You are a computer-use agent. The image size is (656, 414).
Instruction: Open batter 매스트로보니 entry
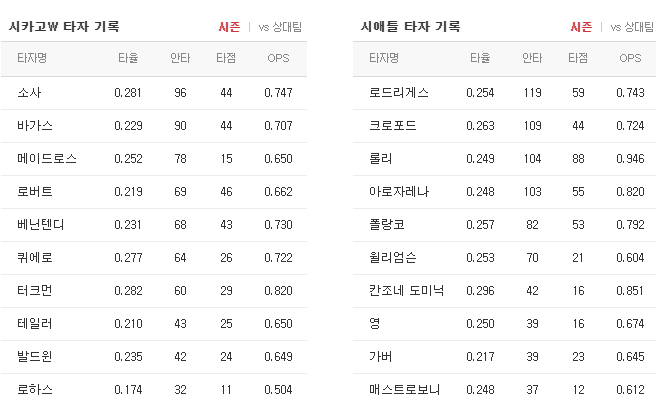click(x=405, y=390)
